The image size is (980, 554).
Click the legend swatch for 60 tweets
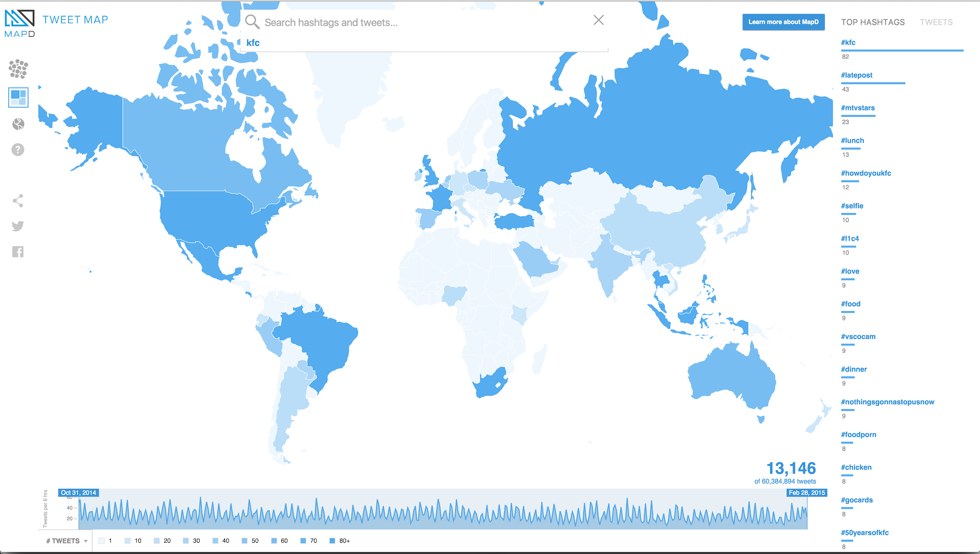pyautogui.click(x=274, y=541)
